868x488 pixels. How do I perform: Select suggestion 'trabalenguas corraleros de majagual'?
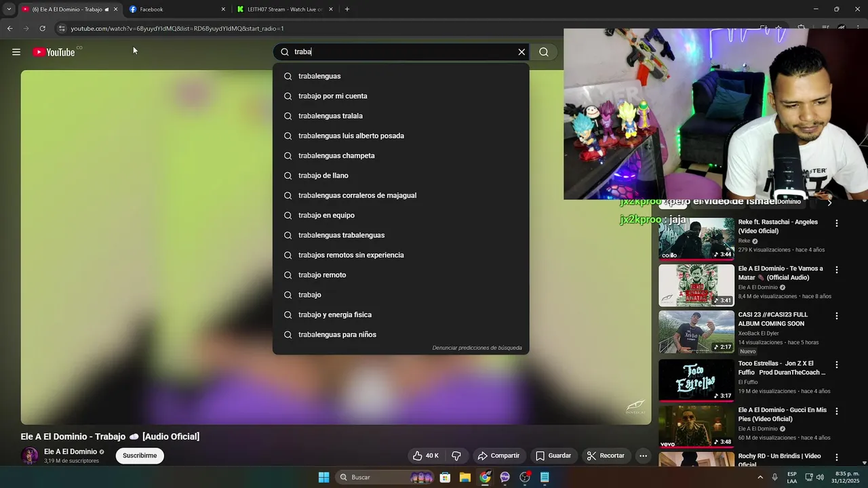tap(401, 195)
